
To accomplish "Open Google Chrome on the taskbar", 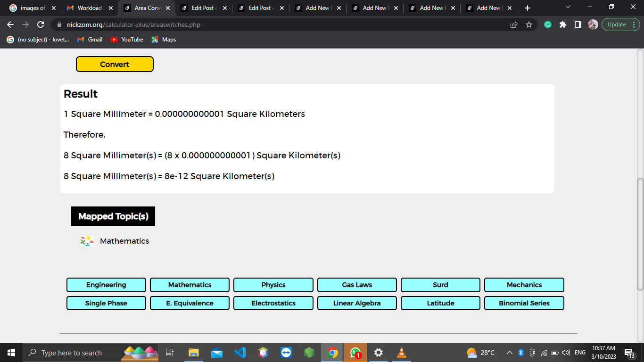I will 332,353.
